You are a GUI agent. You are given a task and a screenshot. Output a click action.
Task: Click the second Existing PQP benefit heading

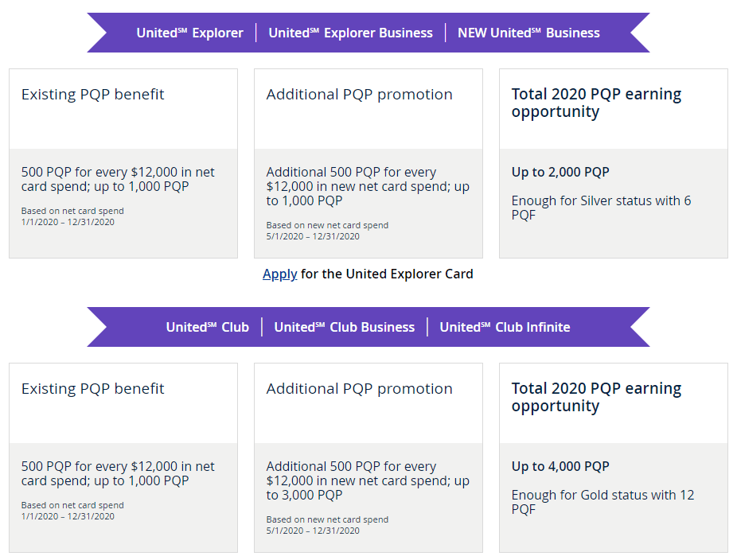(x=92, y=389)
